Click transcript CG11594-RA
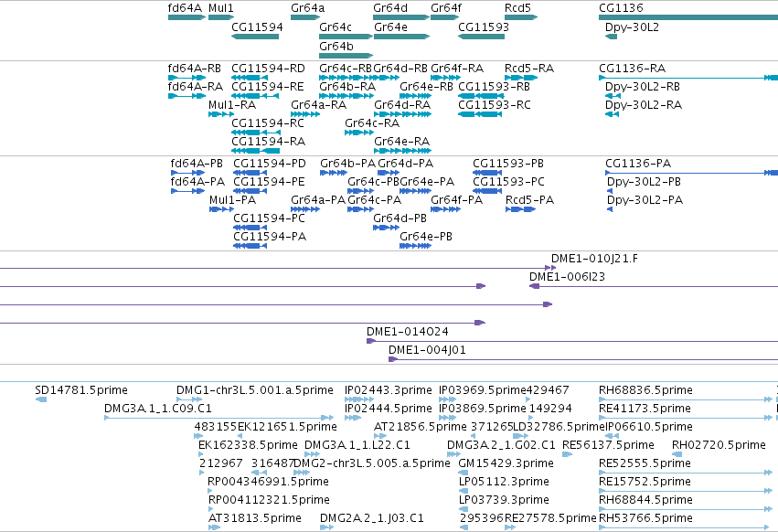 point(255,151)
